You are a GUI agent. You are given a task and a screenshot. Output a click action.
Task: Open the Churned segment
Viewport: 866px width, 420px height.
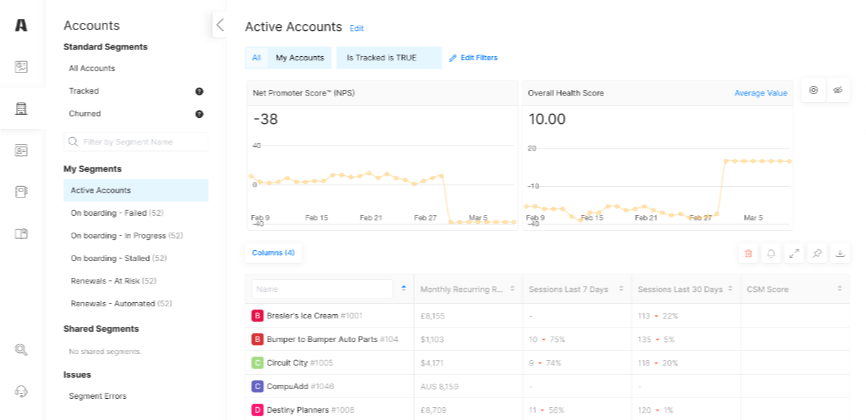[85, 114]
